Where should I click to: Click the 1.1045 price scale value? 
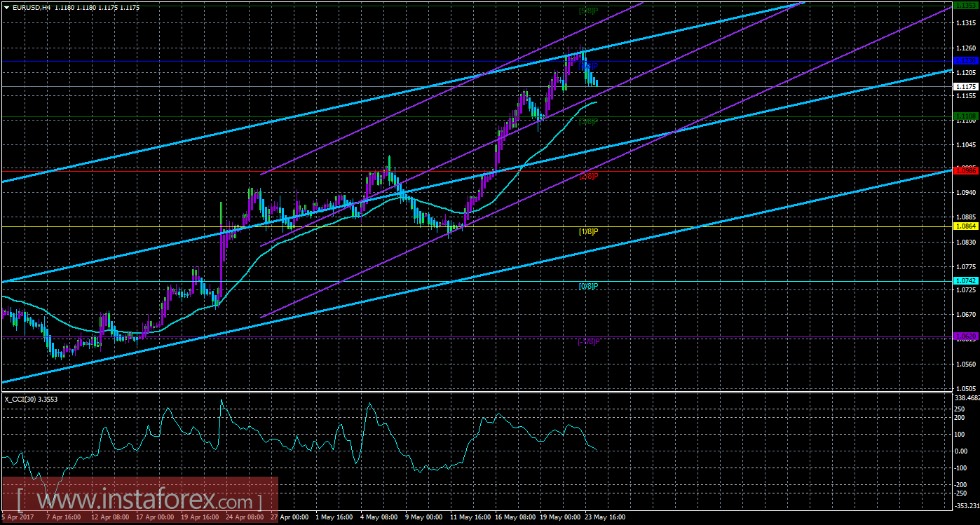965,145
